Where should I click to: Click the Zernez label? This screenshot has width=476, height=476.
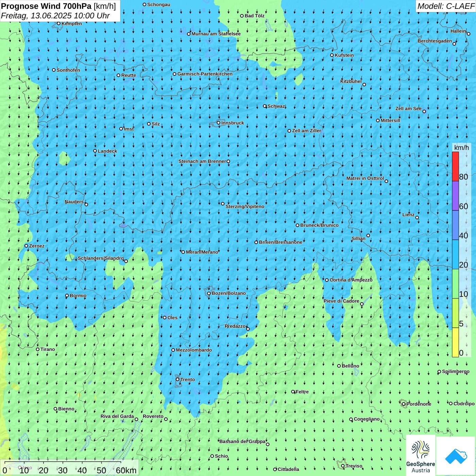pyautogui.click(x=37, y=246)
